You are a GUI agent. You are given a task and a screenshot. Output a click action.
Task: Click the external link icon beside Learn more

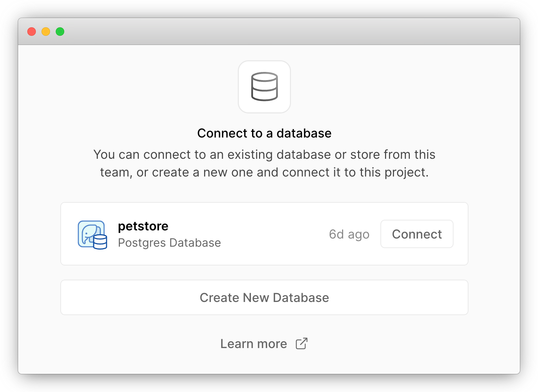click(301, 343)
